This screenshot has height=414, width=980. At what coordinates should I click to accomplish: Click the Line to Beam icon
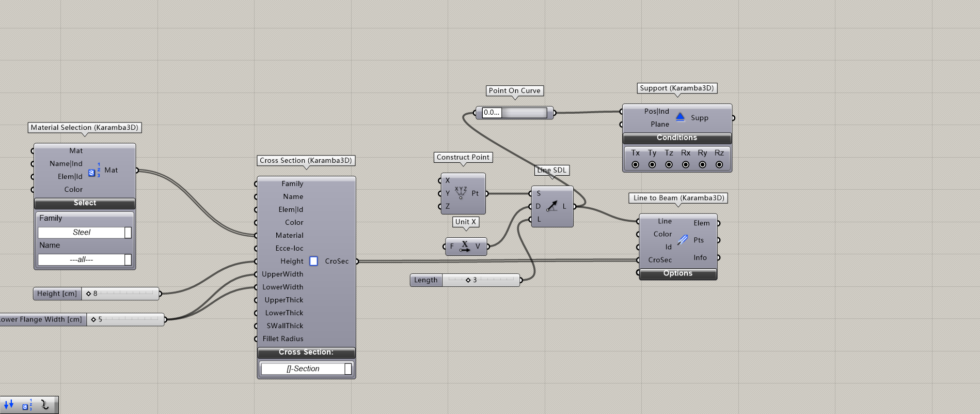coord(683,240)
